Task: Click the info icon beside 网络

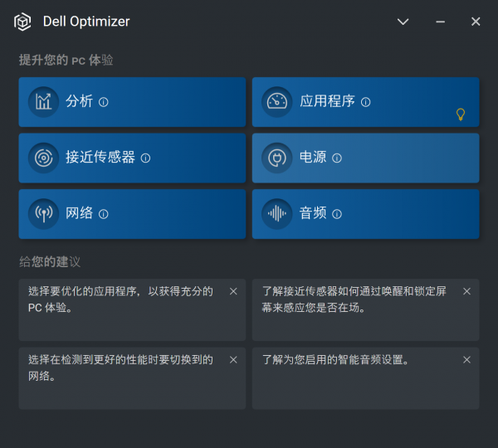Action: click(104, 213)
